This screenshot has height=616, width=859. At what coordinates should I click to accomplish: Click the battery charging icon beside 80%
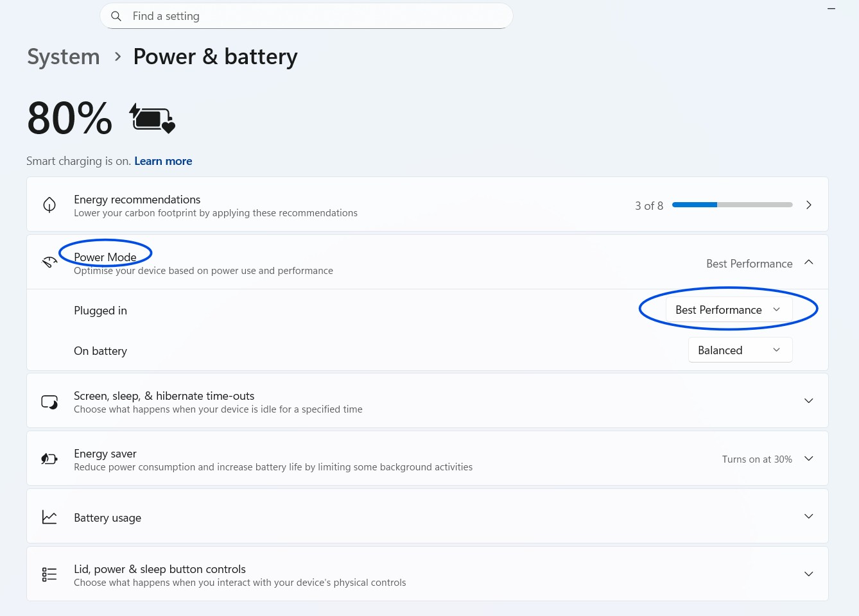click(152, 119)
